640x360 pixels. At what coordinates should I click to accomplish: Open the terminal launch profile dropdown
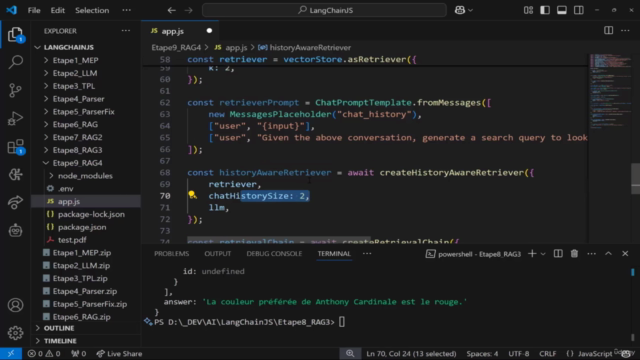543,254
